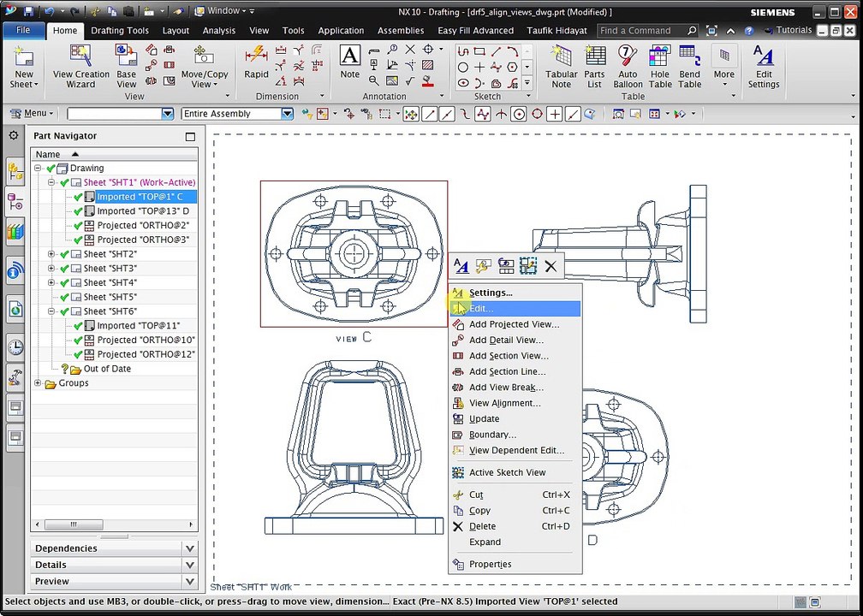This screenshot has height=616, width=863.
Task: Click in the Find a Command field
Action: pyautogui.click(x=648, y=31)
